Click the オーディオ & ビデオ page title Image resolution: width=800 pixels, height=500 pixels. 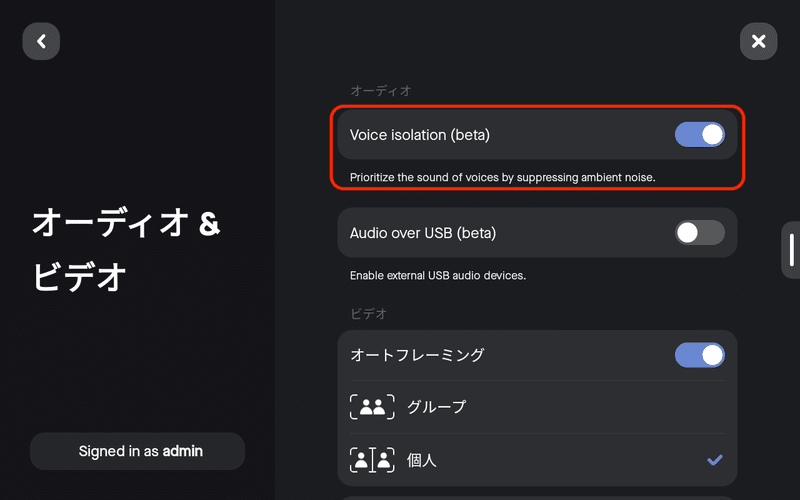point(126,249)
